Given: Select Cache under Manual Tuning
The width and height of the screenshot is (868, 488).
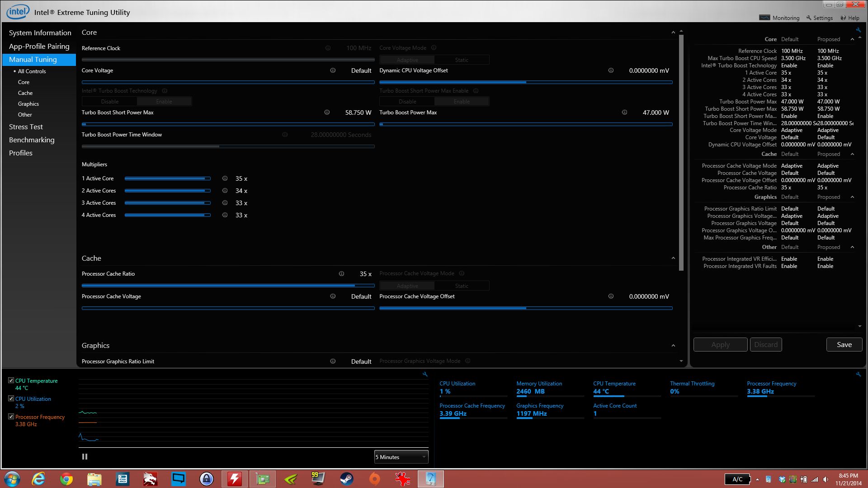Looking at the screenshot, I should pos(25,93).
